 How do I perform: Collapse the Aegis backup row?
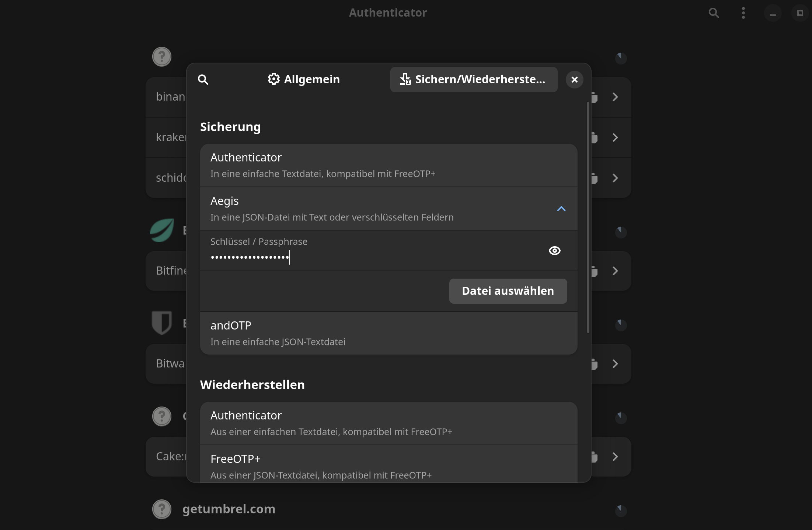(x=388, y=209)
